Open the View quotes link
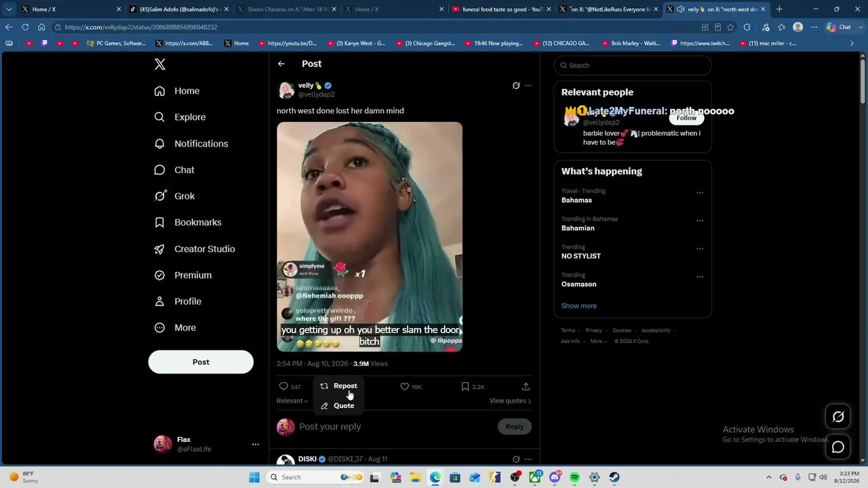 pyautogui.click(x=510, y=401)
